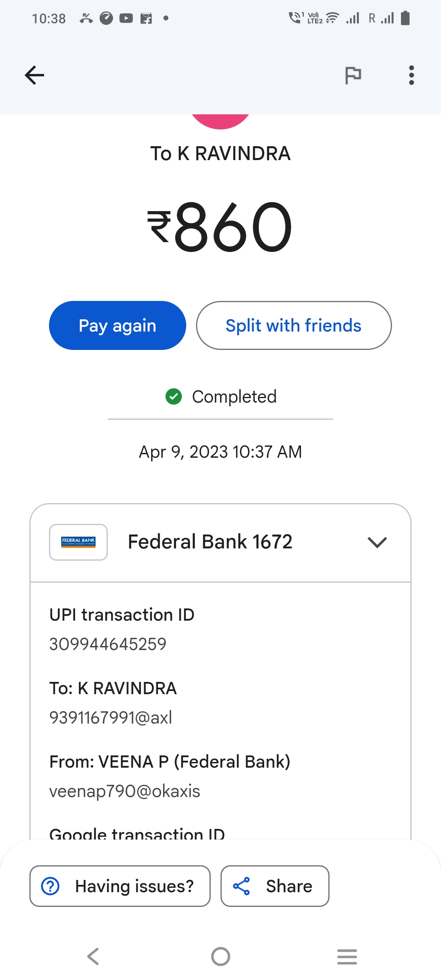Tap the report flag icon

click(353, 75)
